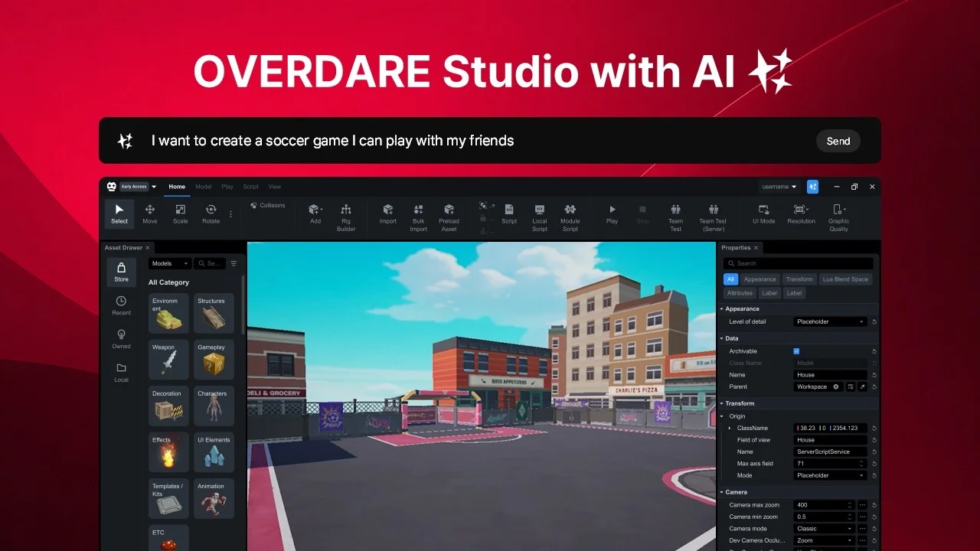
Task: Open more toolbar options next to Rotate
Action: tap(231, 214)
